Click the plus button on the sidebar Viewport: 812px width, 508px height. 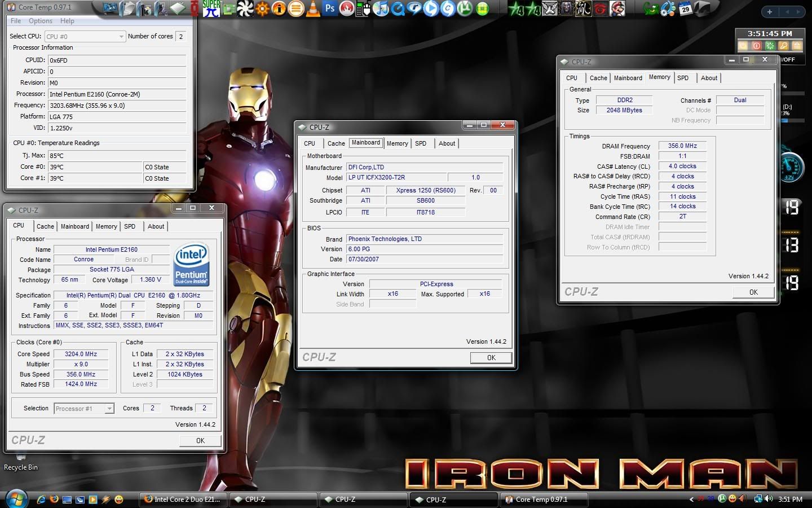coord(770,11)
